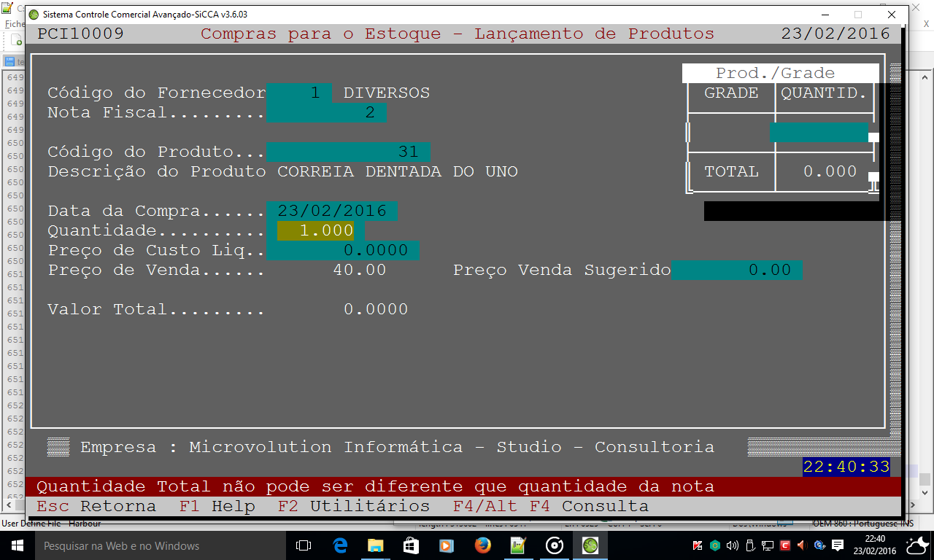Open Task View on the taskbar
The height and width of the screenshot is (560, 934).
pyautogui.click(x=304, y=545)
